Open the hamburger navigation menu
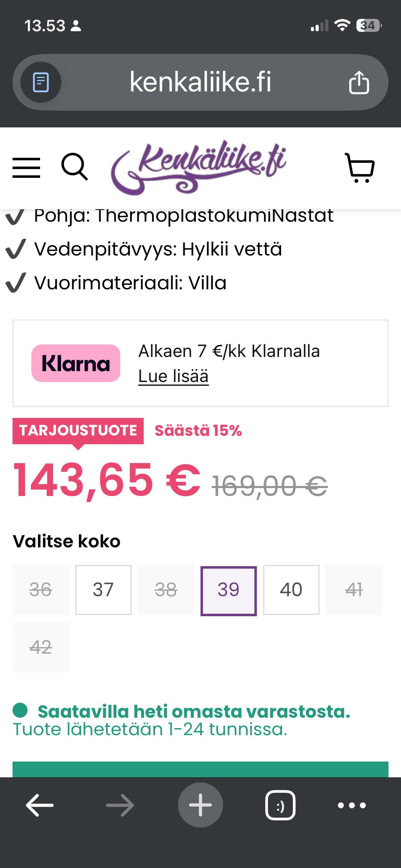This screenshot has height=868, width=401. (x=26, y=167)
